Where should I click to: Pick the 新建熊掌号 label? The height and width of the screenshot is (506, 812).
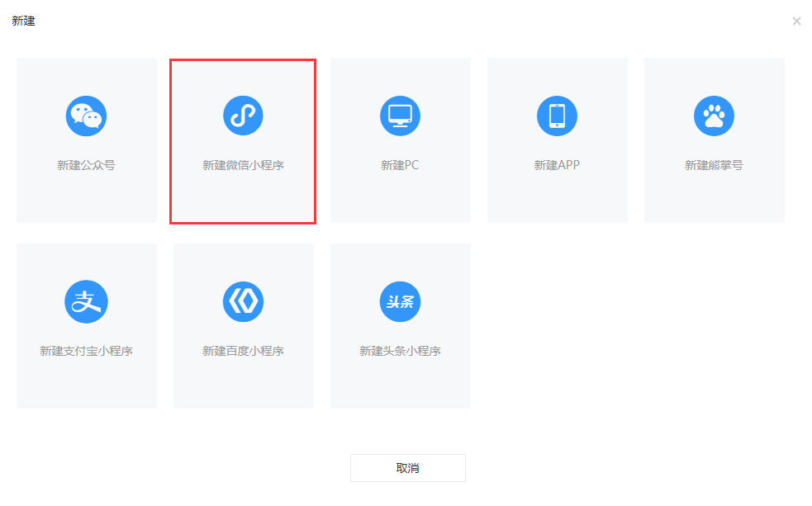[x=715, y=165]
